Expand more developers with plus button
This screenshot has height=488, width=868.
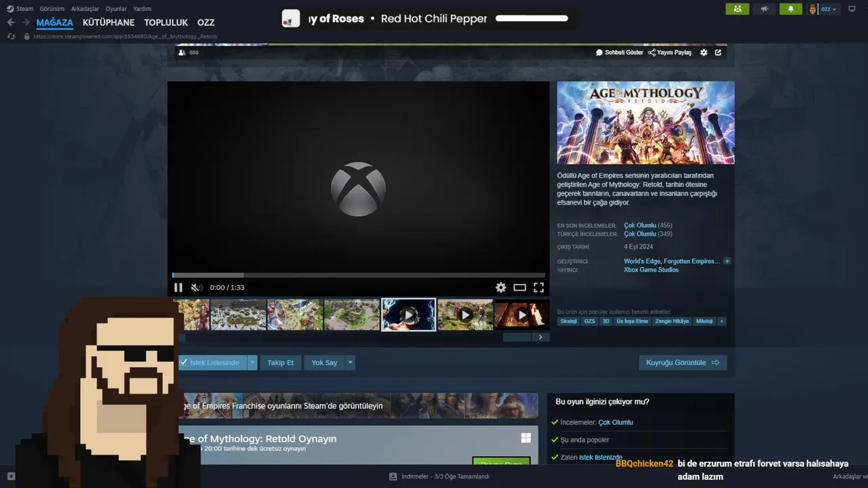point(727,261)
